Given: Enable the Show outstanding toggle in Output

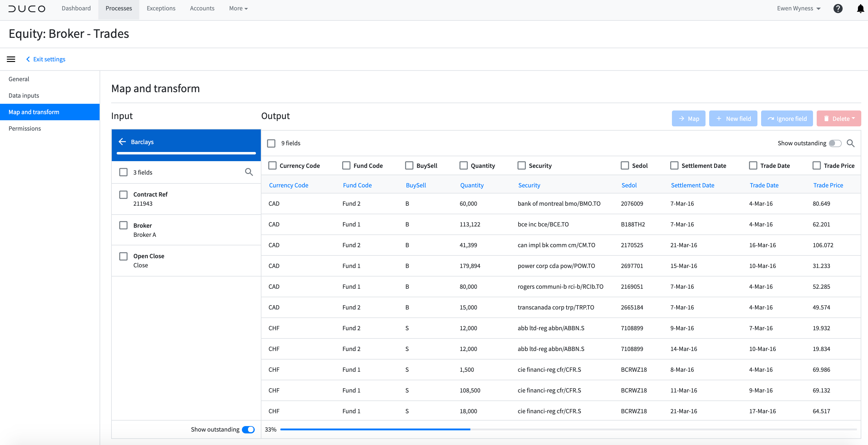Looking at the screenshot, I should tap(835, 143).
